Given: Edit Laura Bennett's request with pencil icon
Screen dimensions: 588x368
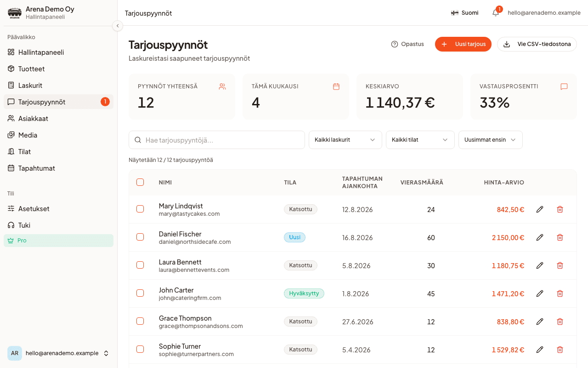Looking at the screenshot, I should pyautogui.click(x=540, y=265).
